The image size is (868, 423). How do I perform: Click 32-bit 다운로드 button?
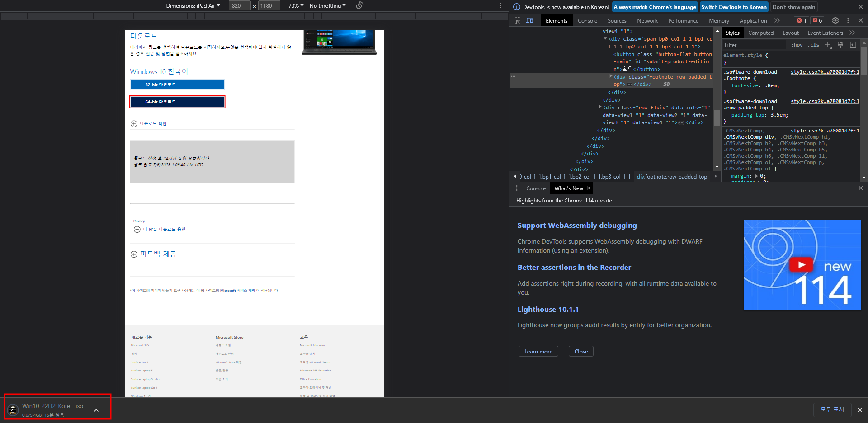177,85
